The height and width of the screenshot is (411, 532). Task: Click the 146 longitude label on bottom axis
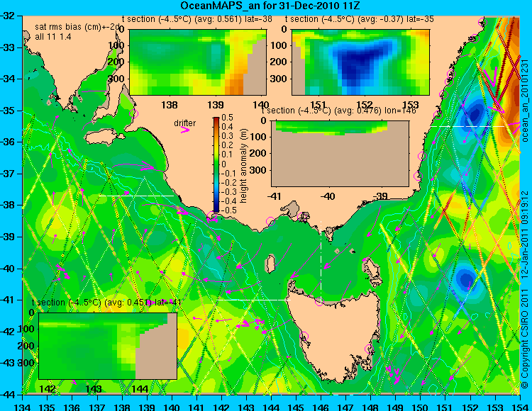[321, 407]
